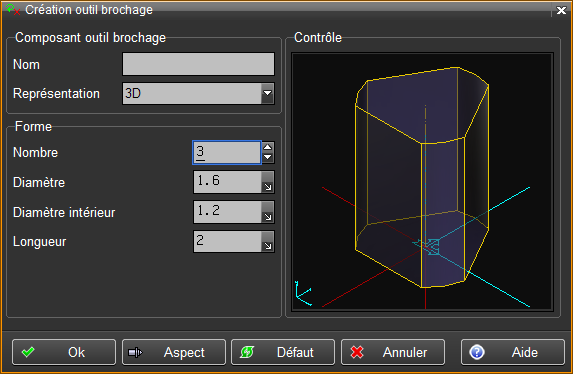Click the Diamètre intérieur label

click(64, 212)
